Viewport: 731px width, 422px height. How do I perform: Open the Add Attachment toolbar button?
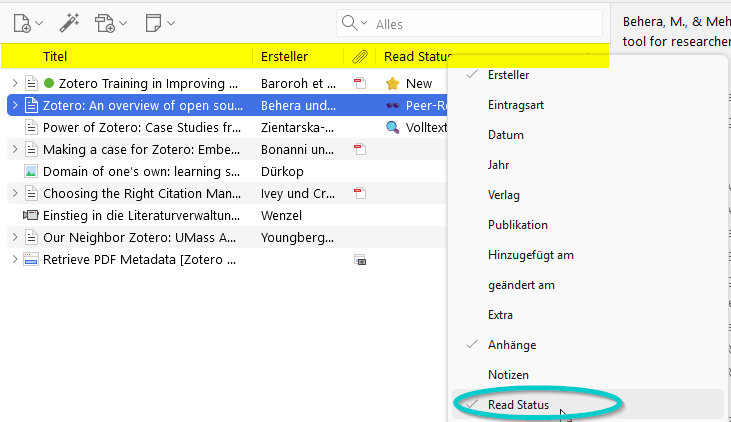coord(110,23)
